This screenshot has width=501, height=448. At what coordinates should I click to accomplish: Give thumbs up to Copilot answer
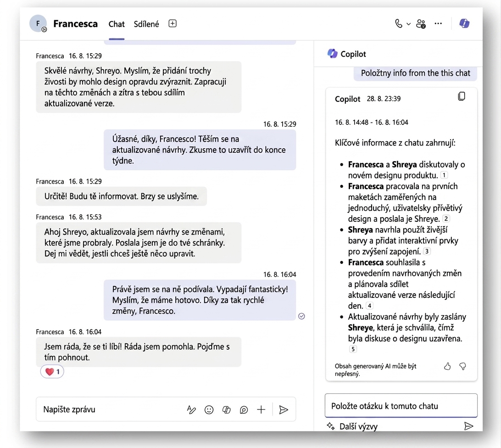[447, 366]
